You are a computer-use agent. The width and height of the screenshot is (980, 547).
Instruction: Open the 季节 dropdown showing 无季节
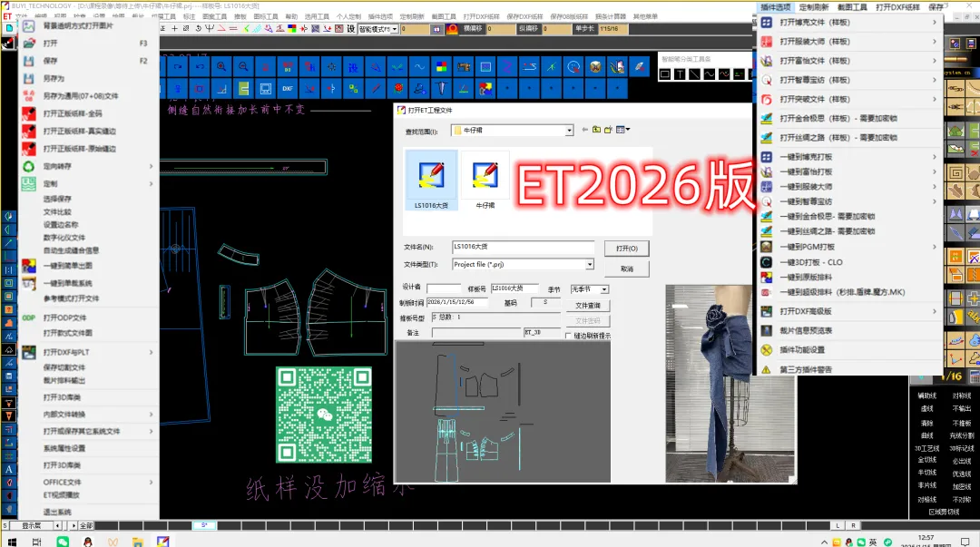pos(604,289)
